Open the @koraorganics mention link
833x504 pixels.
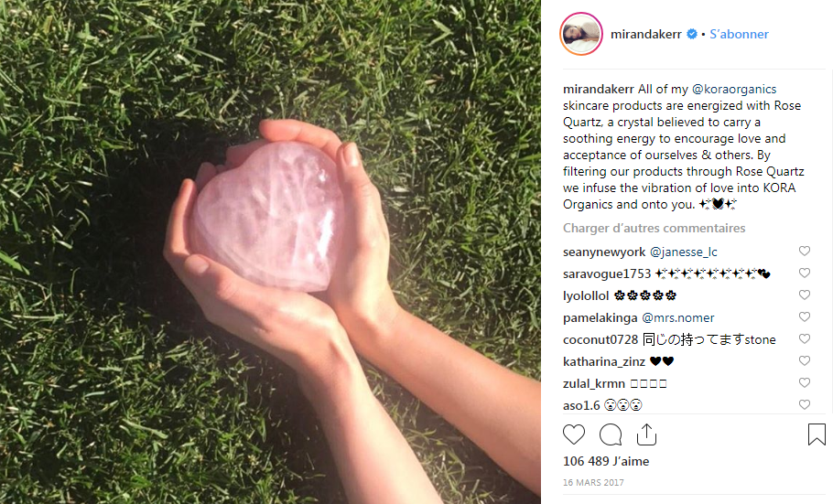(734, 90)
